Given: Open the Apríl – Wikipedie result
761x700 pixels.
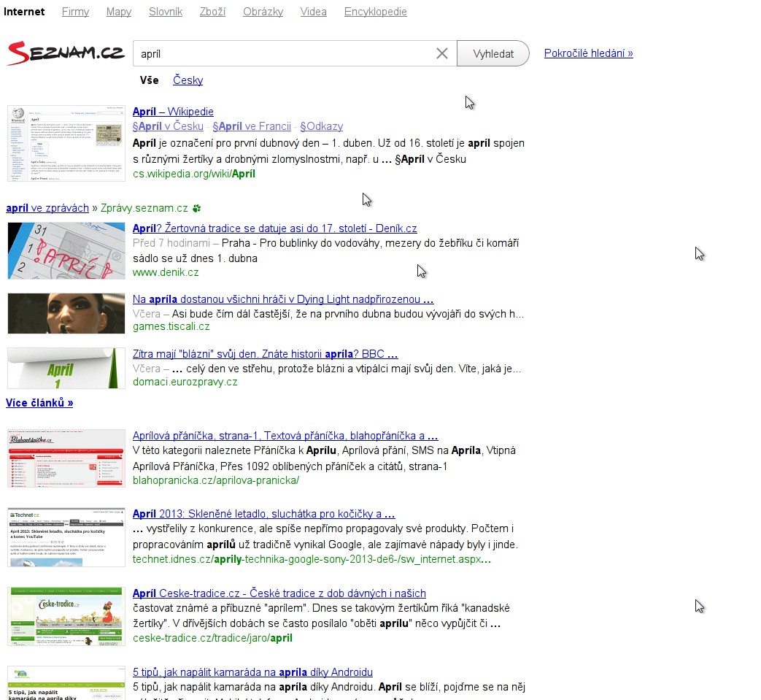Looking at the screenshot, I should point(173,112).
